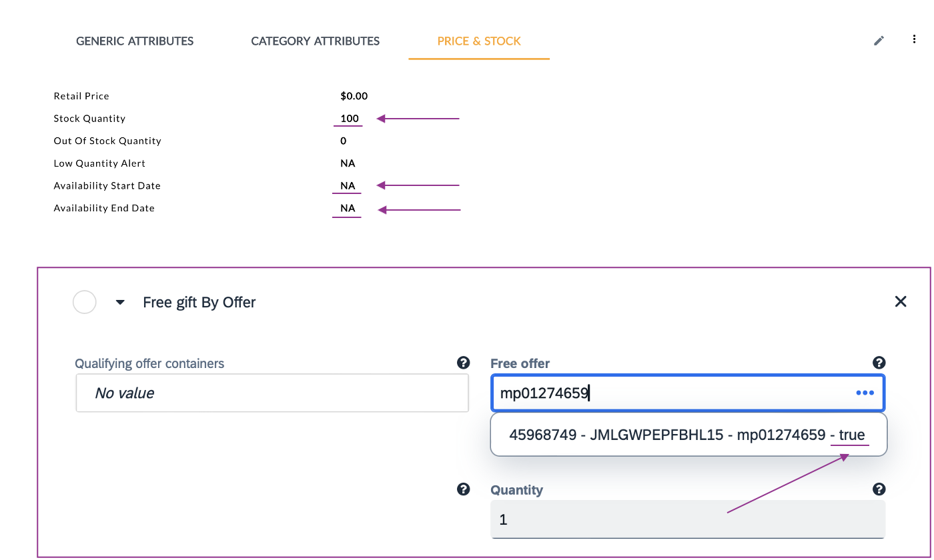Click the pencil edit icon

click(x=879, y=41)
